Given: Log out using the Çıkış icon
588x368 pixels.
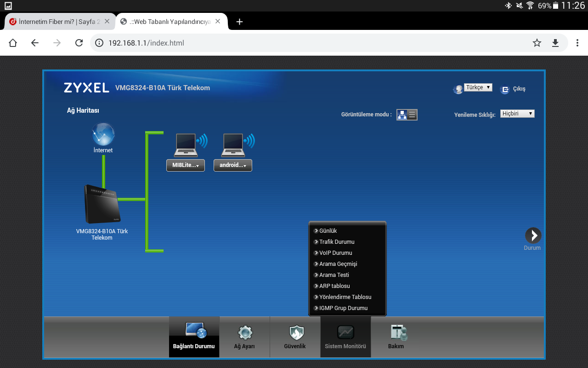Looking at the screenshot, I should [x=505, y=89].
